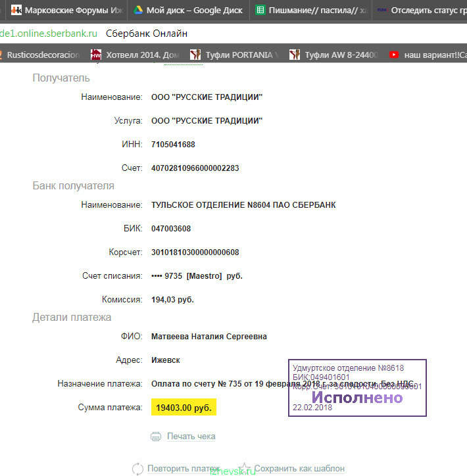The width and height of the screenshot is (467, 476).
Task: Click the commission value 194,03 руб.
Action: (172, 300)
